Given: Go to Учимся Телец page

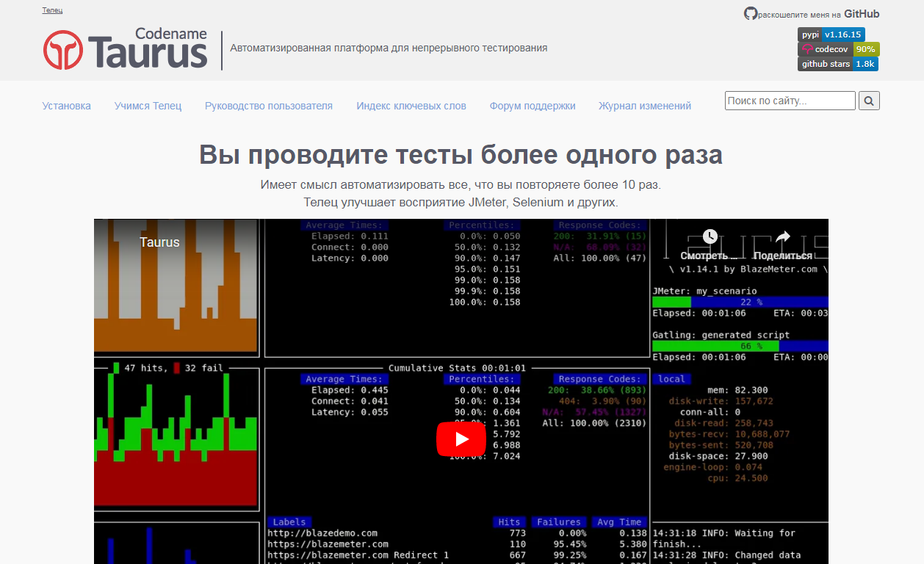Looking at the screenshot, I should pyautogui.click(x=148, y=106).
